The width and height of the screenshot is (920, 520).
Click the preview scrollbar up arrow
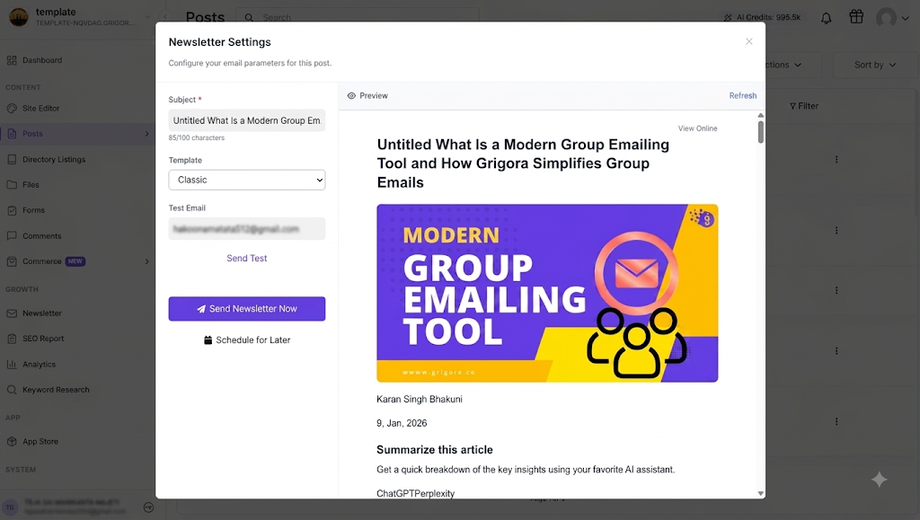click(760, 116)
